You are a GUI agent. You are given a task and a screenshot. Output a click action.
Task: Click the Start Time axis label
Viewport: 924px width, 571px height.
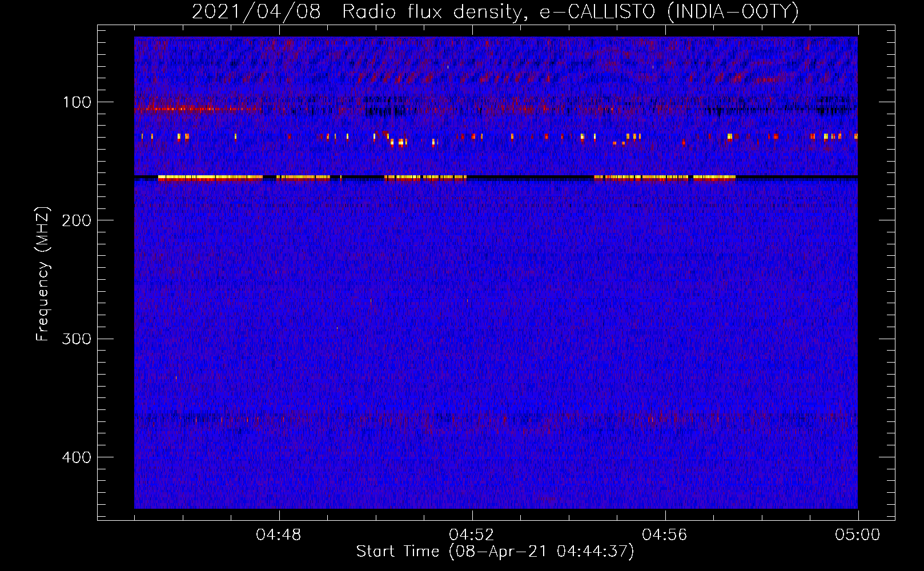click(495, 552)
